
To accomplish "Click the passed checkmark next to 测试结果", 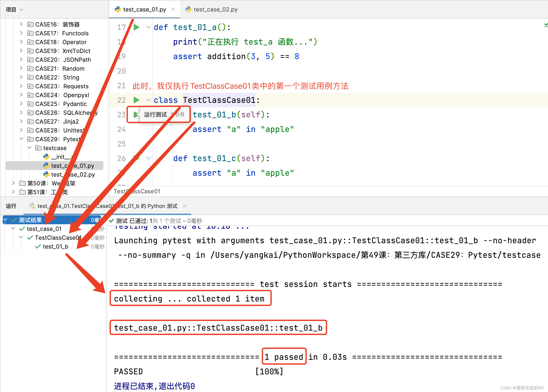I will click(x=14, y=220).
